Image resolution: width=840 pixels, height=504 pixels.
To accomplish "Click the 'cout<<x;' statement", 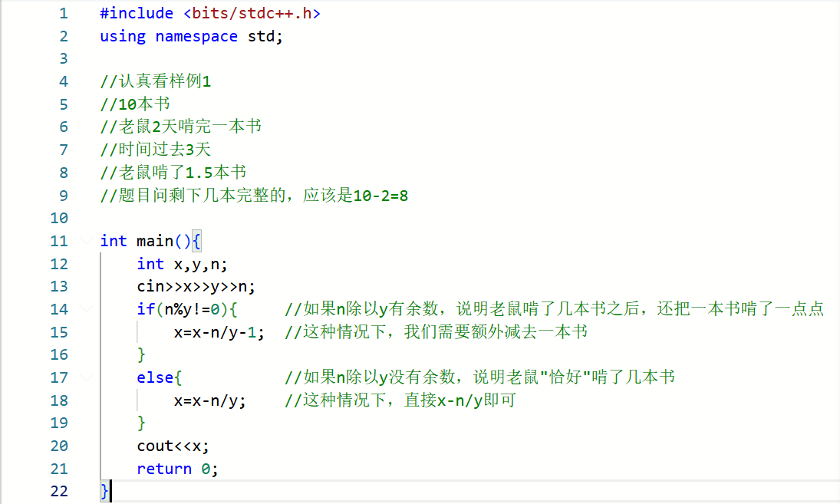I will point(173,446).
